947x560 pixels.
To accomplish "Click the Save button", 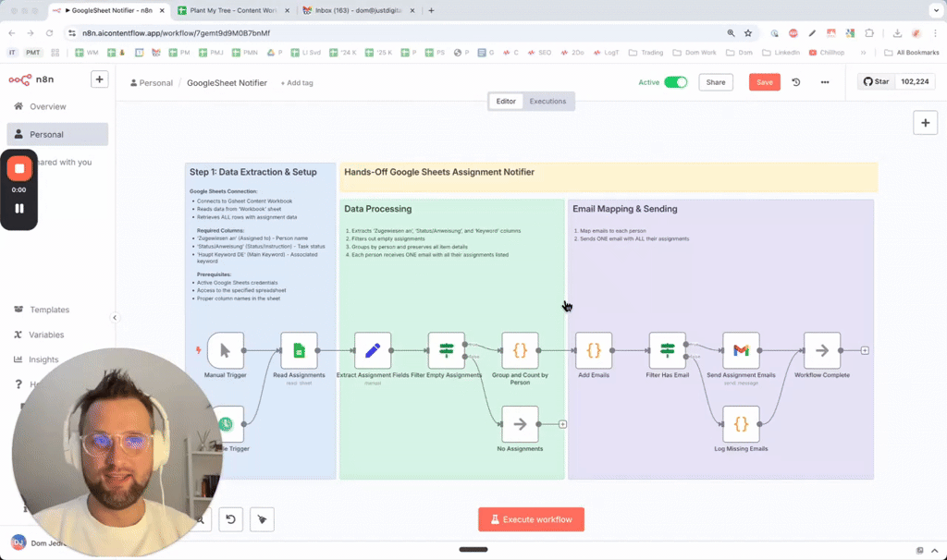I will point(765,82).
